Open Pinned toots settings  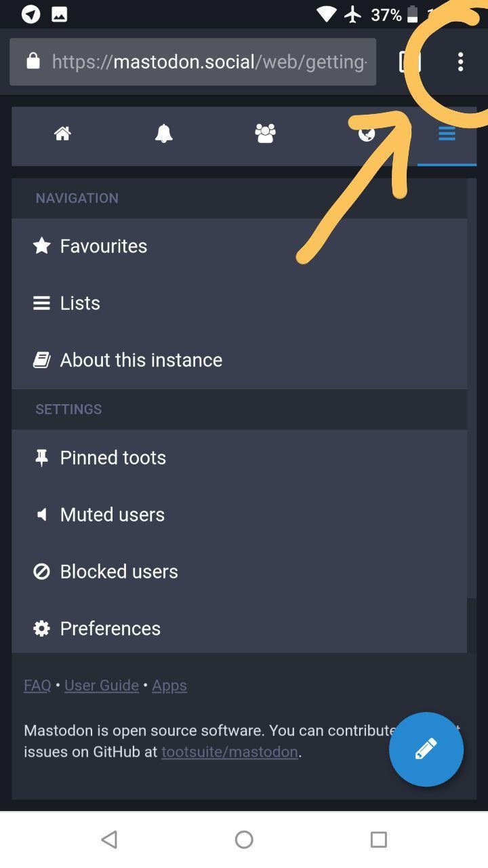113,458
